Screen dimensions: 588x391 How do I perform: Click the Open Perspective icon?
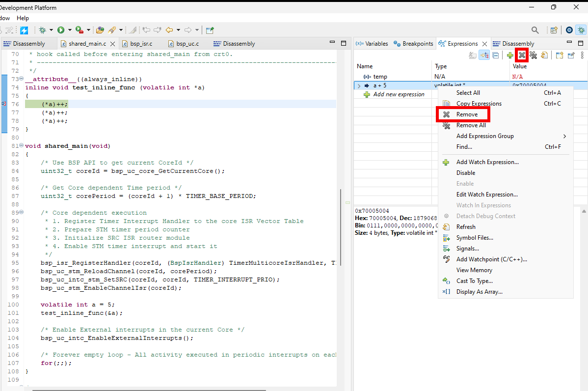[554, 30]
